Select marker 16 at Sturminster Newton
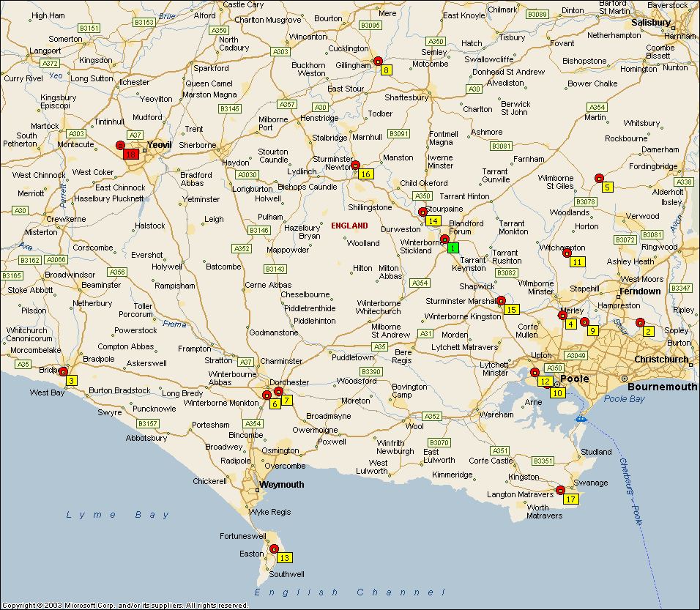Screen dimensions: 700x610 pyautogui.click(x=365, y=174)
